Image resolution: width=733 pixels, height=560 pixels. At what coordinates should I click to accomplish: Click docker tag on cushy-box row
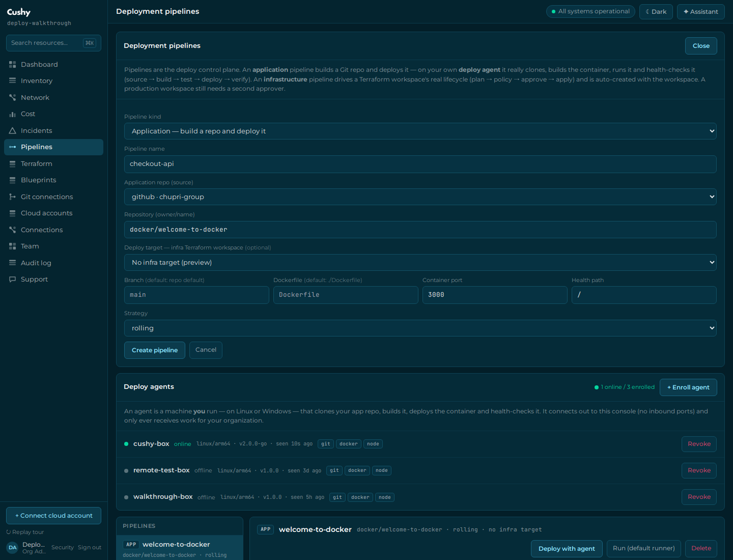click(x=348, y=444)
